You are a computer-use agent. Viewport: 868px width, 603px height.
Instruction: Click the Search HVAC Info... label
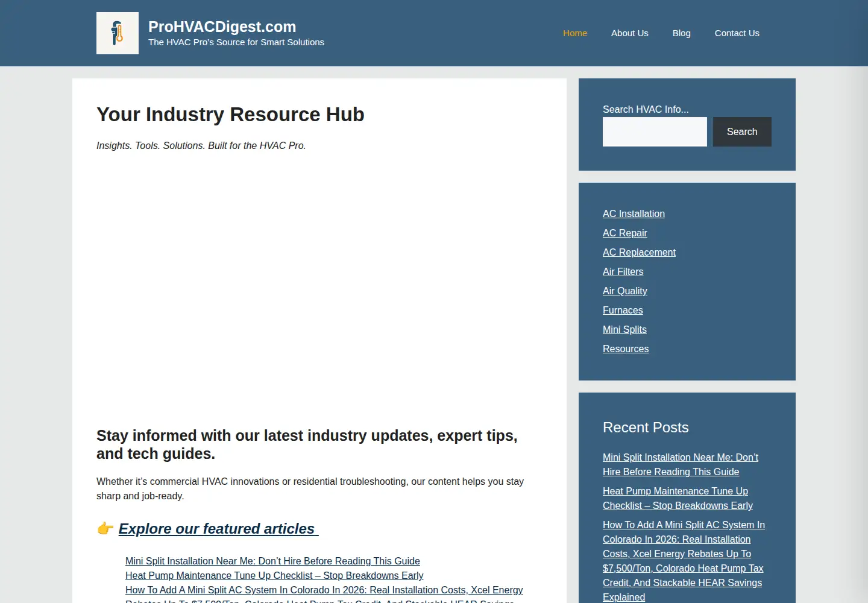pos(646,109)
